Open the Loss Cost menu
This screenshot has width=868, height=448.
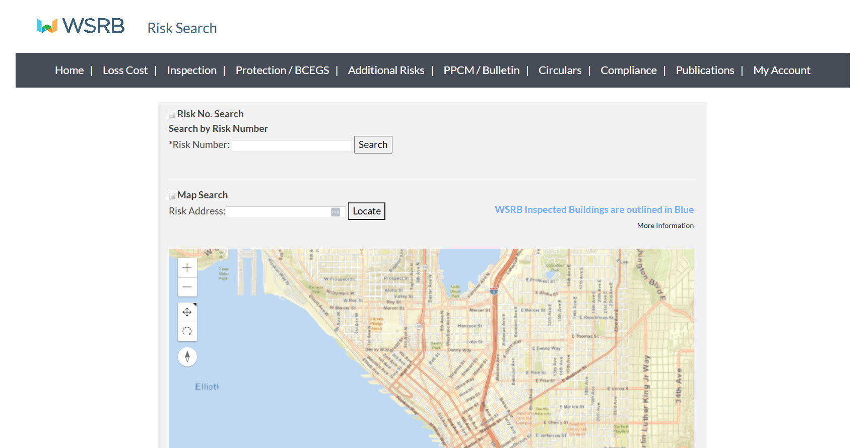tap(125, 70)
